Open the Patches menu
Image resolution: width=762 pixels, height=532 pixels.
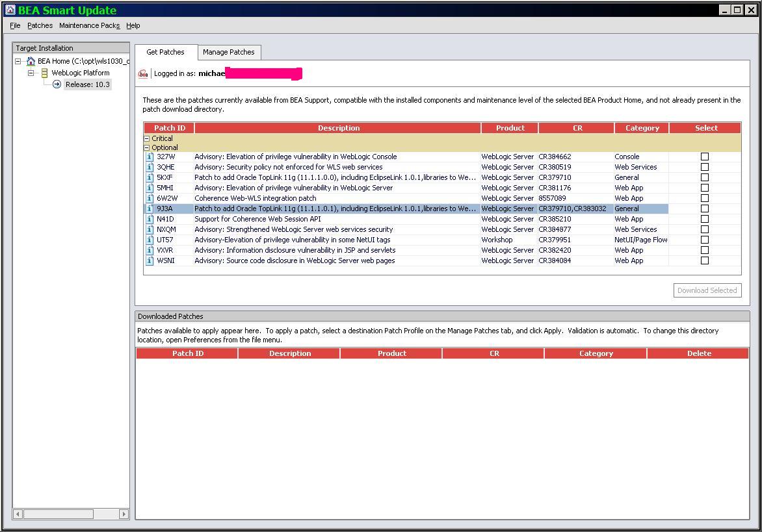point(40,26)
